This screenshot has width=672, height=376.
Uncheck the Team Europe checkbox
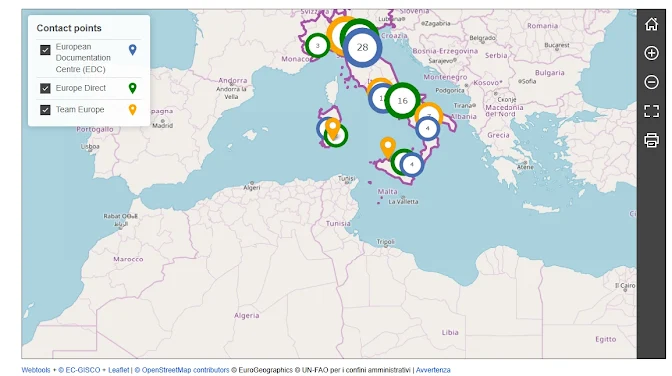click(x=45, y=110)
